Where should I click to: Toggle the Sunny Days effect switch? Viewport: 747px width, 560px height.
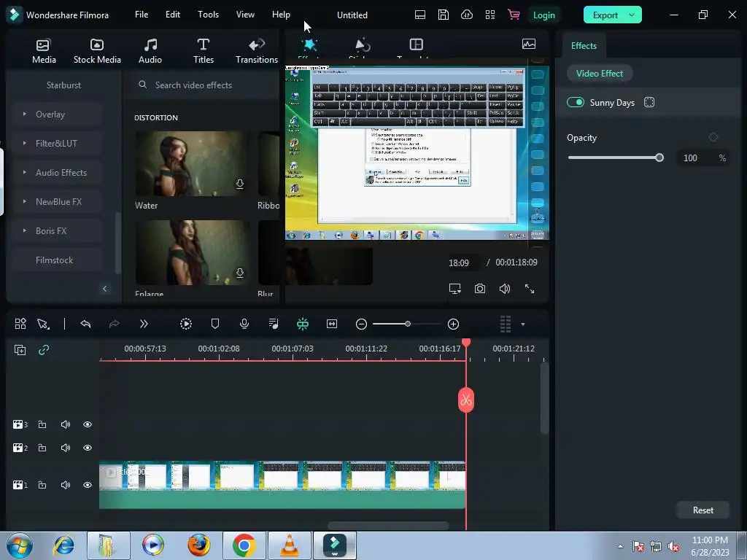pos(576,102)
